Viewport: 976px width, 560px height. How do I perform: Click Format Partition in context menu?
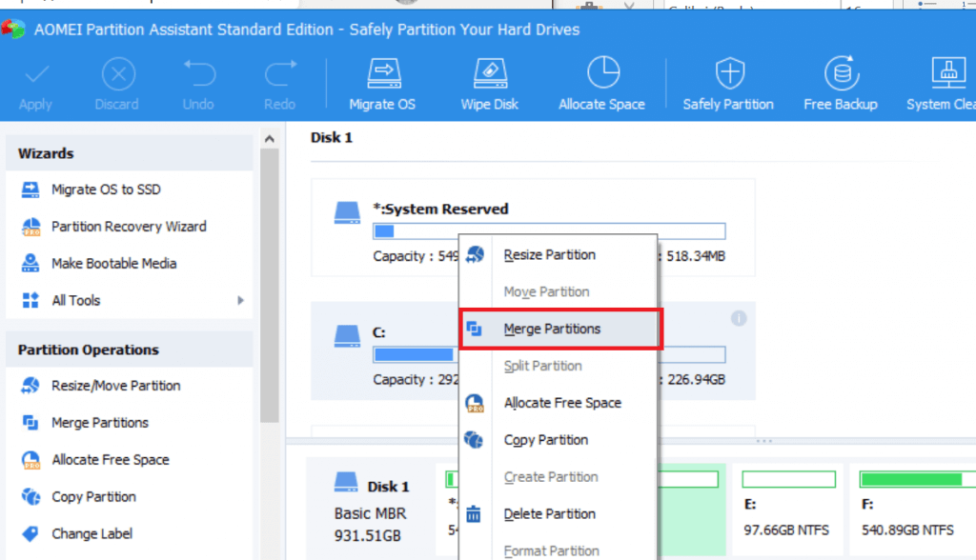point(558,550)
